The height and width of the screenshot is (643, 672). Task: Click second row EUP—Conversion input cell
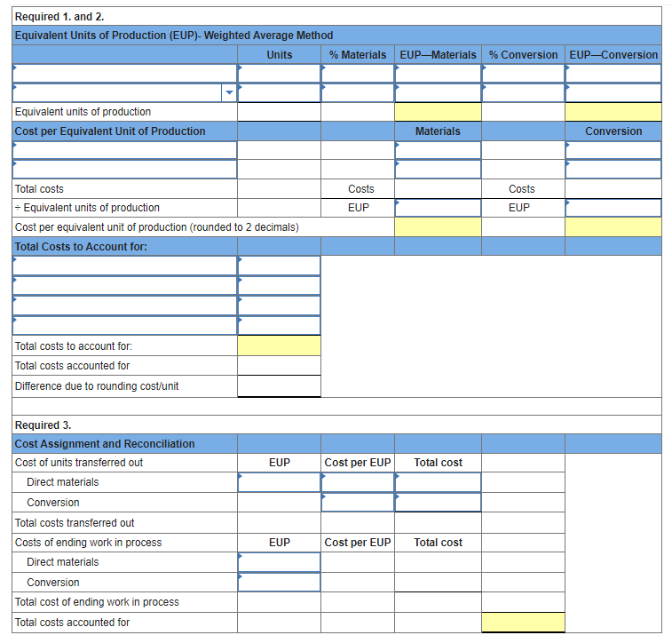click(x=613, y=93)
